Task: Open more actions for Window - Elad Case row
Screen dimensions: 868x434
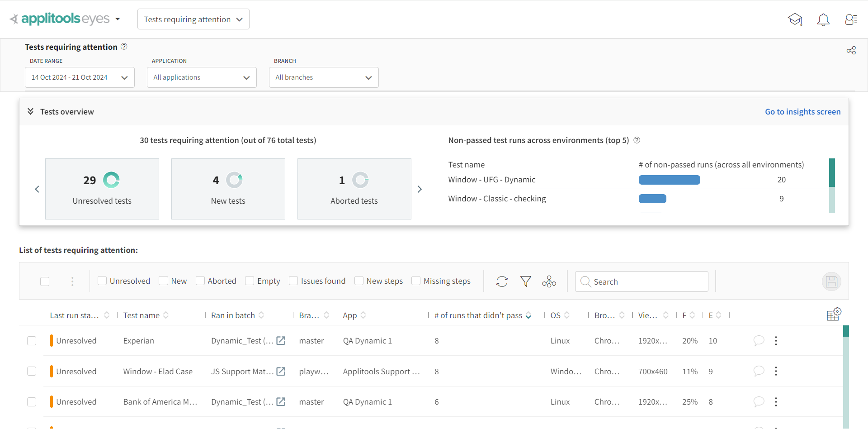Action: point(776,372)
